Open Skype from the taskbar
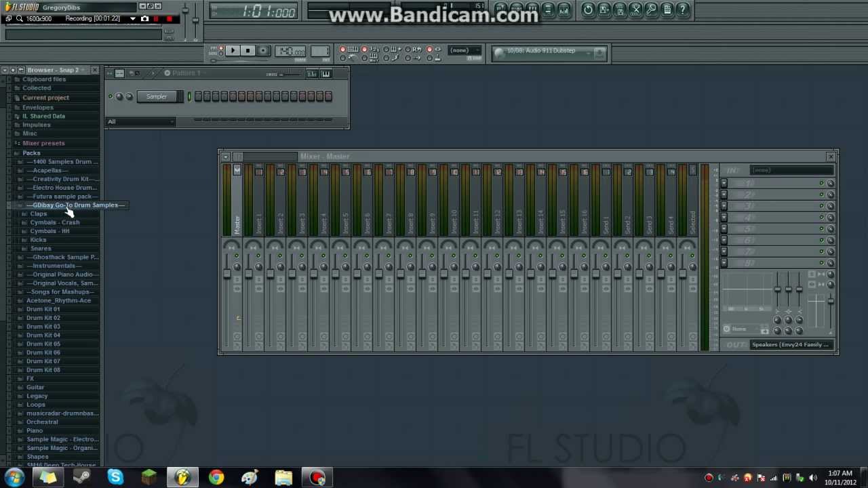The image size is (868, 488). tap(115, 478)
